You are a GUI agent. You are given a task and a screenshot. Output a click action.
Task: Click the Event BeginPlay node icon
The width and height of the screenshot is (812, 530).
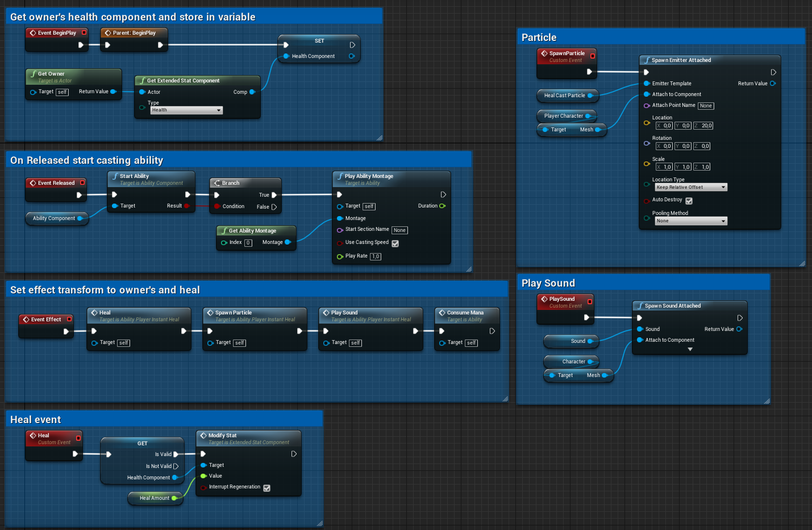pos(33,33)
